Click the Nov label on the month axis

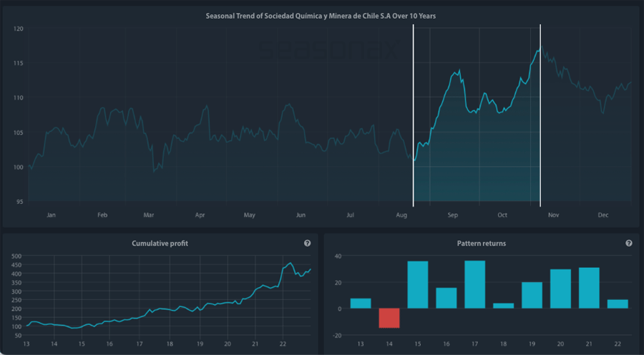pyautogui.click(x=552, y=215)
